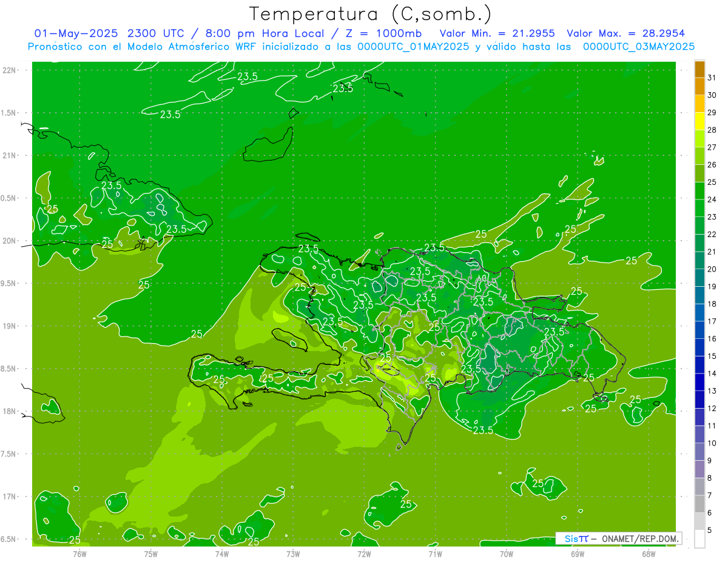728x562 pixels.
Task: Click the legend value 5
Action: (710, 530)
